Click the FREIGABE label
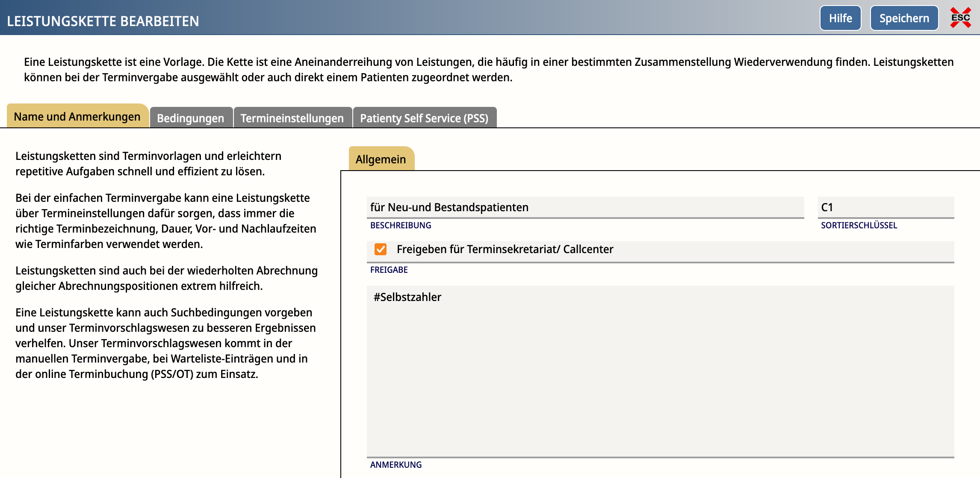 pyautogui.click(x=389, y=270)
